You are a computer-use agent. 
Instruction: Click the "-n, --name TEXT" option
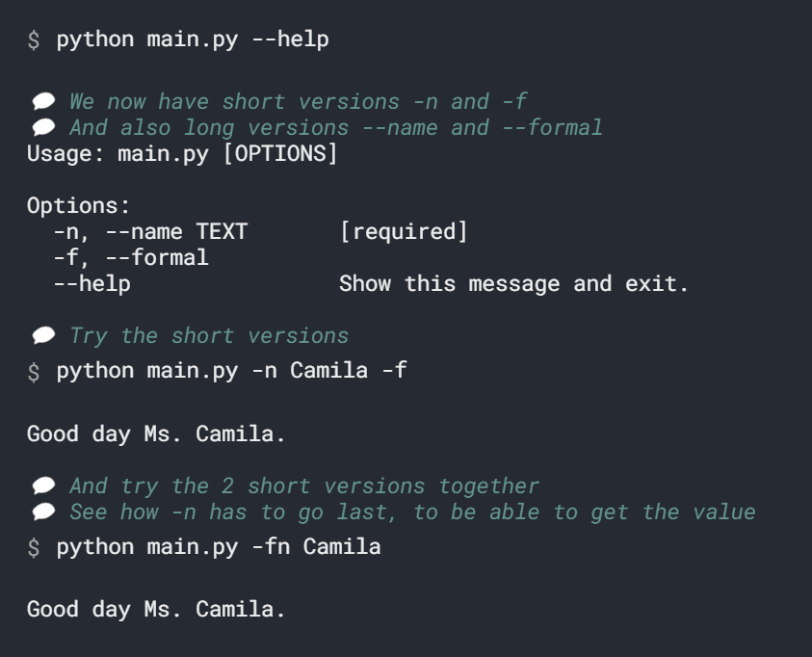tap(150, 231)
